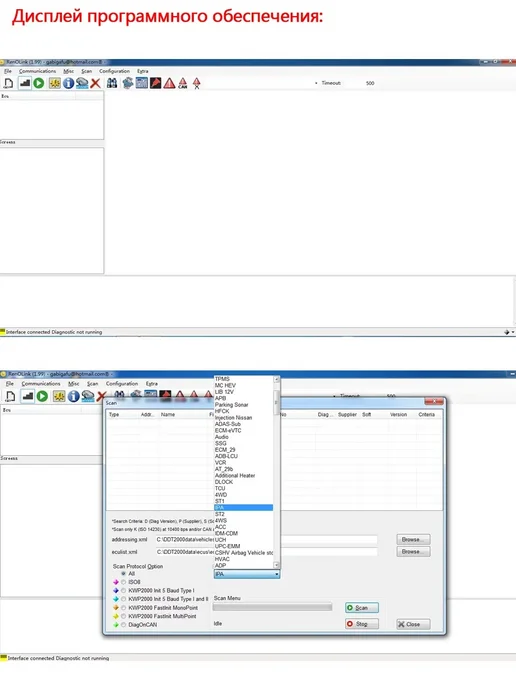Select KWP2000 Init 5 Baud Type I and II
The image size is (516, 688).
tap(123, 599)
